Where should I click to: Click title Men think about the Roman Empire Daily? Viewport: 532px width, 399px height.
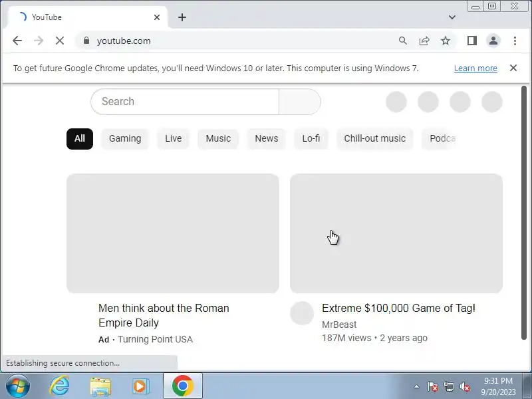(164, 315)
